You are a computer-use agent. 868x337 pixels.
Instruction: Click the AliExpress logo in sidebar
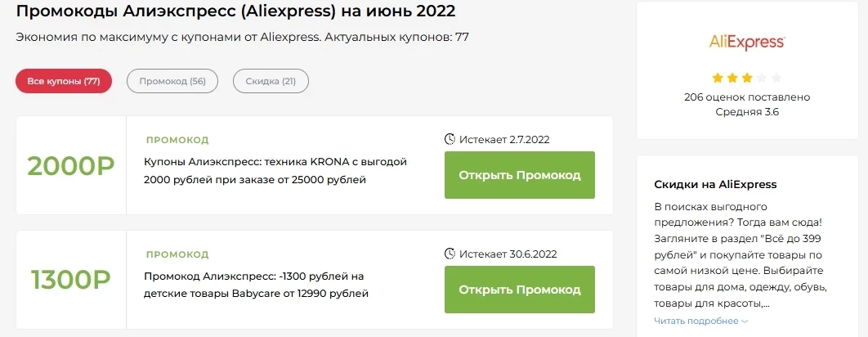click(747, 43)
